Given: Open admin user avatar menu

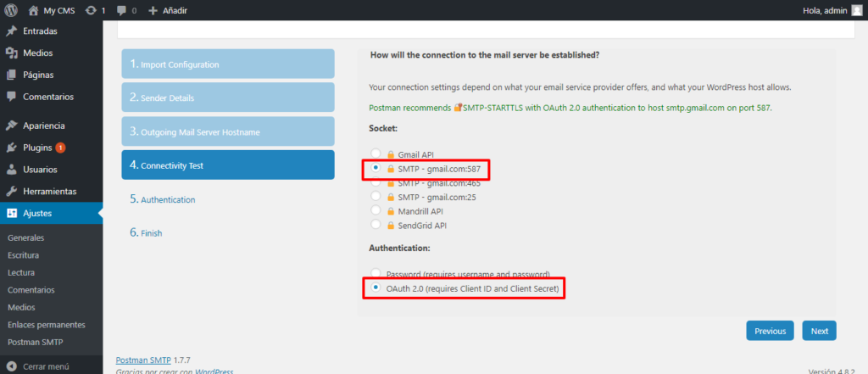Looking at the screenshot, I should click(856, 10).
